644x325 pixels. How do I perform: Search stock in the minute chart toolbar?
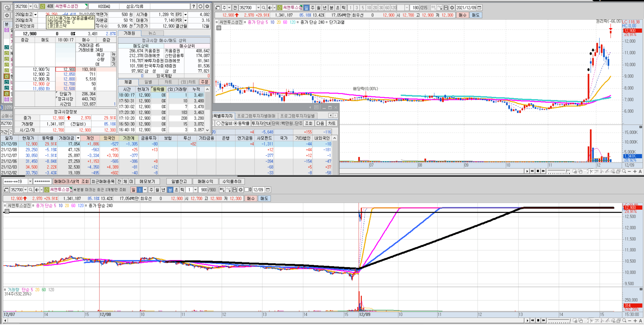pos(31,190)
